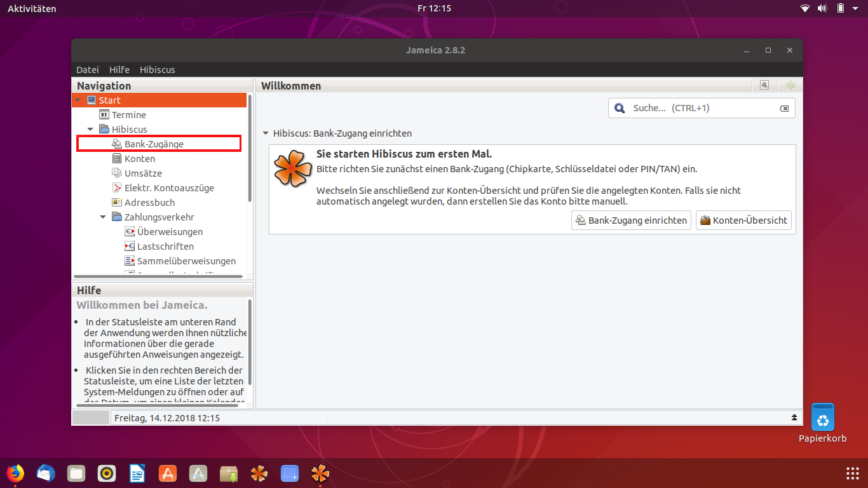The width and height of the screenshot is (868, 488).
Task: Open Aktivitäten overview
Action: [32, 8]
